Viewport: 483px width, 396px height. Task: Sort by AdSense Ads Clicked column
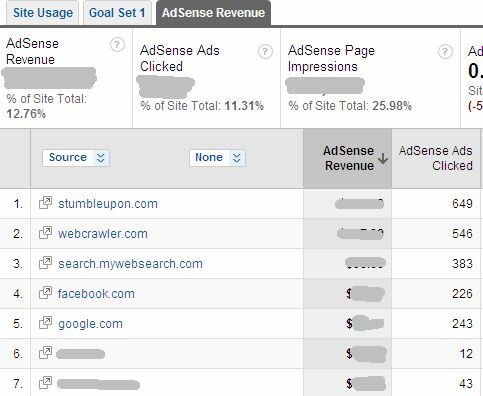[x=436, y=158]
